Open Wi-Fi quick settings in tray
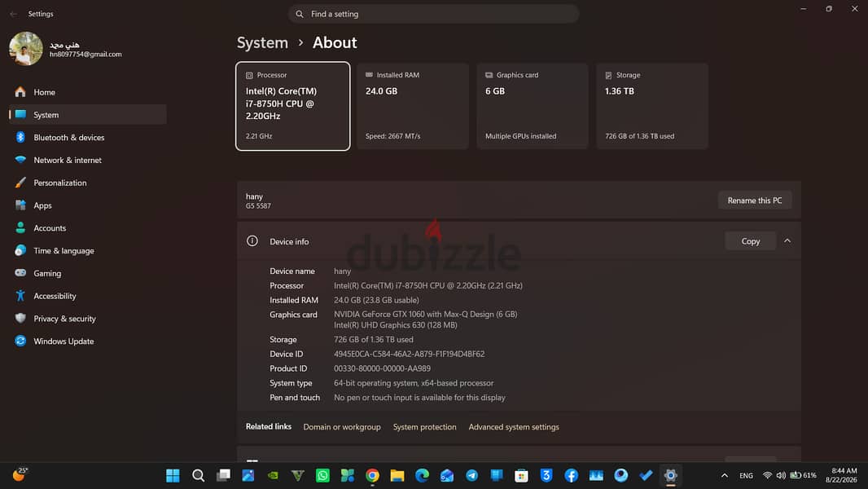Viewport: 868px width, 489px height. point(767,475)
